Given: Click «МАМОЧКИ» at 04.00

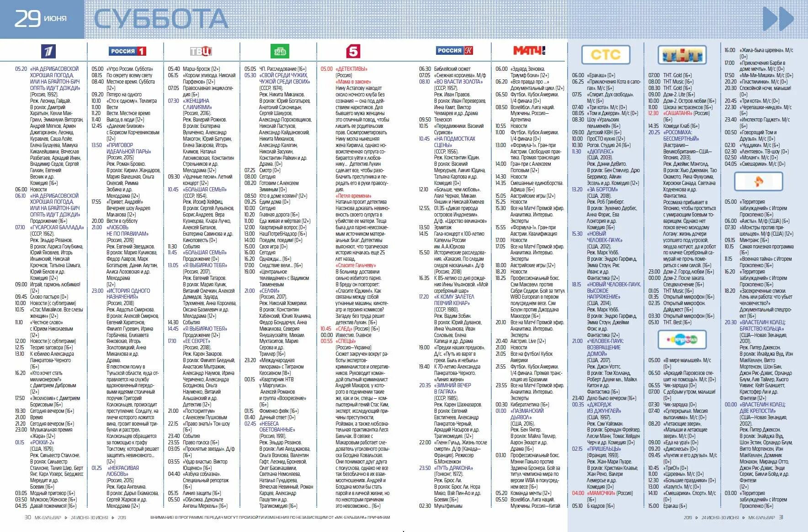Looking at the screenshot, I should (x=601, y=493).
